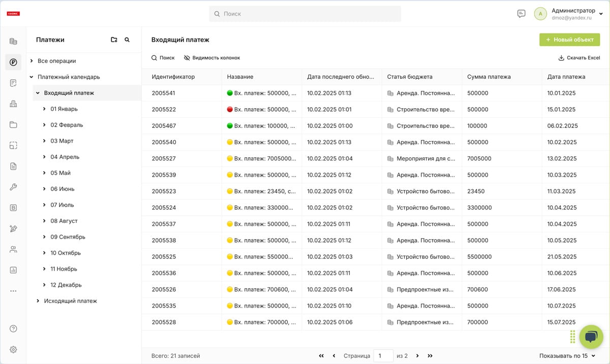The width and height of the screenshot is (610, 364).
Task: Open the pen nib sidebar icon
Action: click(13, 228)
